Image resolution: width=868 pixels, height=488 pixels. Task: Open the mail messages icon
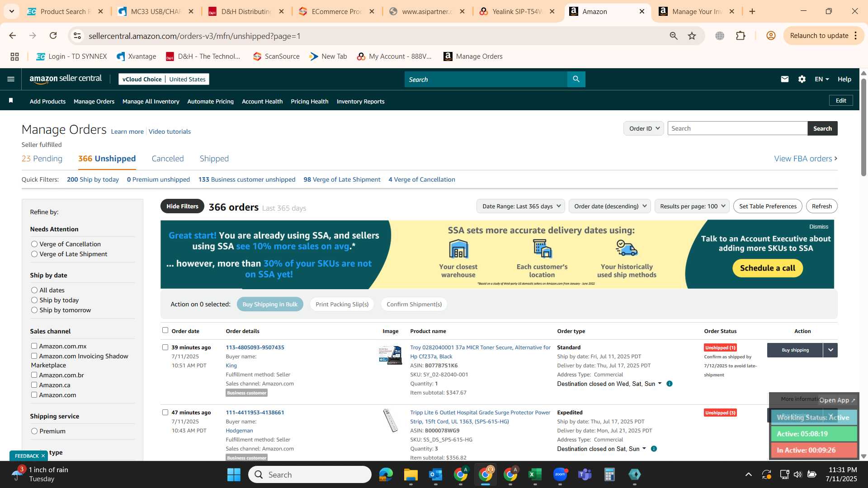(x=784, y=79)
